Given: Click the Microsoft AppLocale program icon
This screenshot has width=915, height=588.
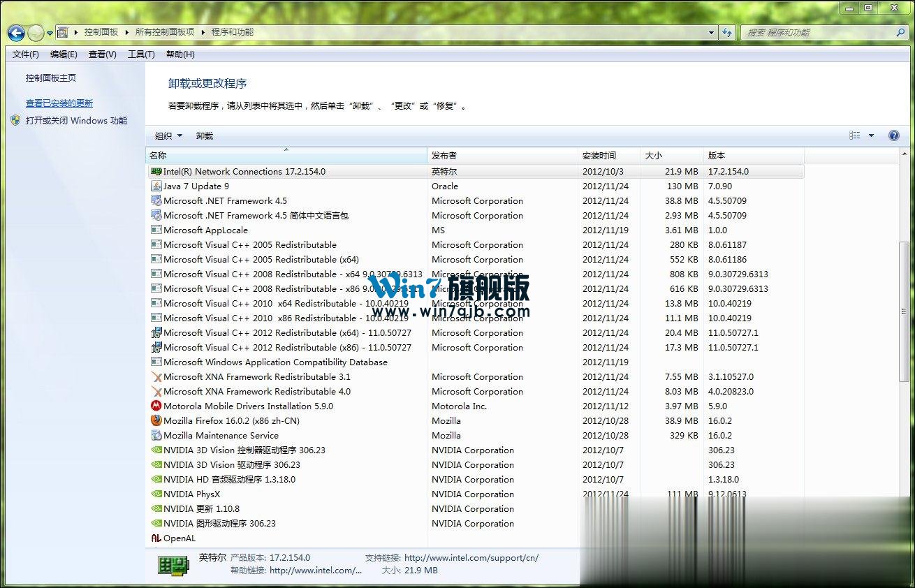Looking at the screenshot, I should pyautogui.click(x=156, y=230).
